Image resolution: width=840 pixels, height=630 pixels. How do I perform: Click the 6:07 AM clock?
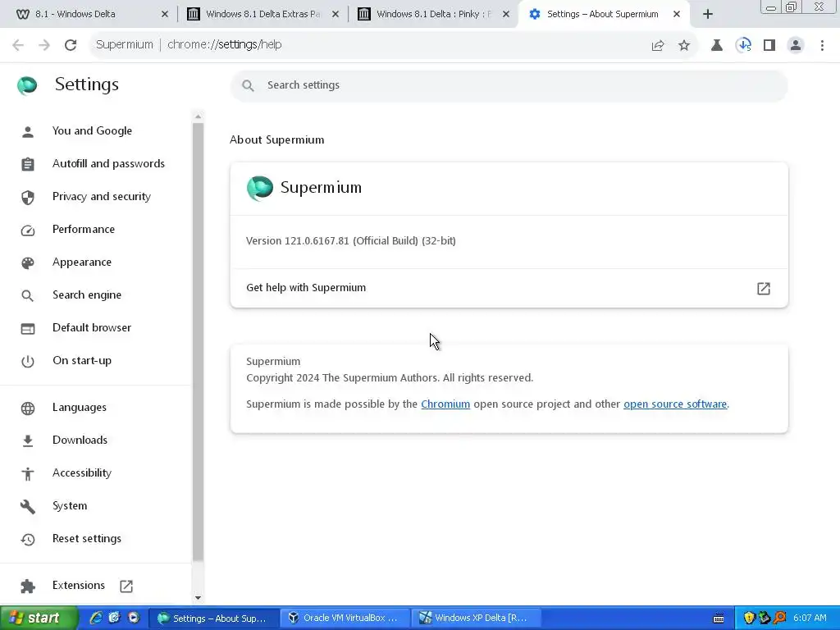pos(810,619)
